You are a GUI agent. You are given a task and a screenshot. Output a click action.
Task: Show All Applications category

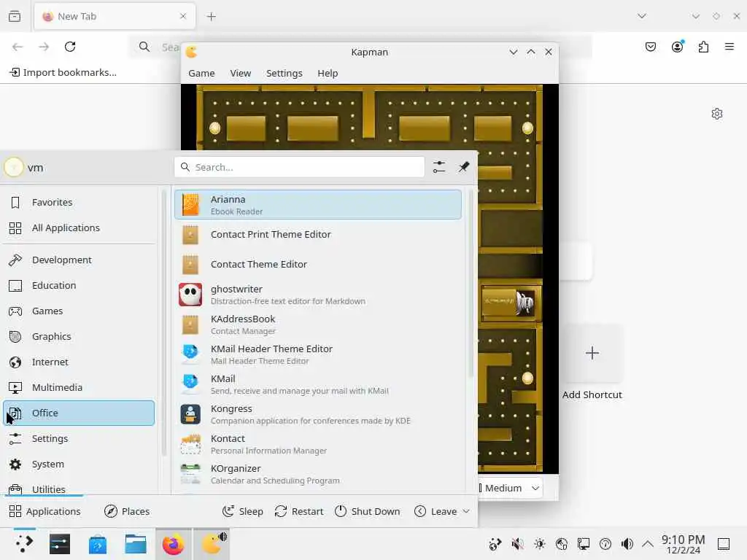pyautogui.click(x=79, y=228)
